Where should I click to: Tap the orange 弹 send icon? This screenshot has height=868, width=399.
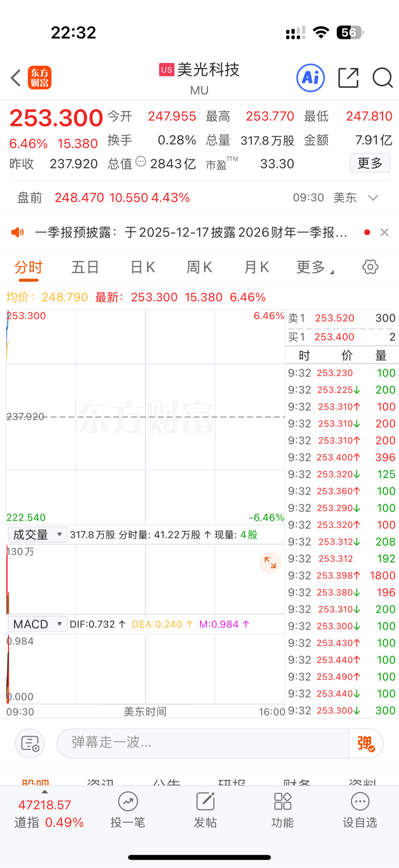[366, 744]
